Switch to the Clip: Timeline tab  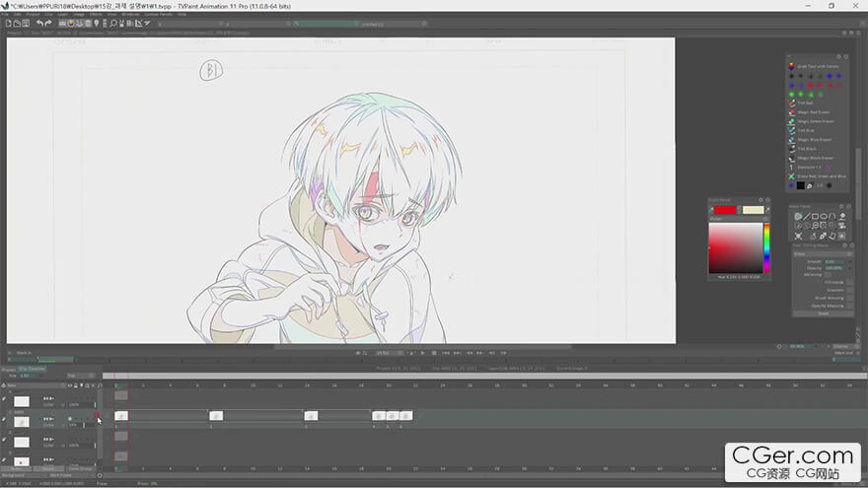[33, 369]
